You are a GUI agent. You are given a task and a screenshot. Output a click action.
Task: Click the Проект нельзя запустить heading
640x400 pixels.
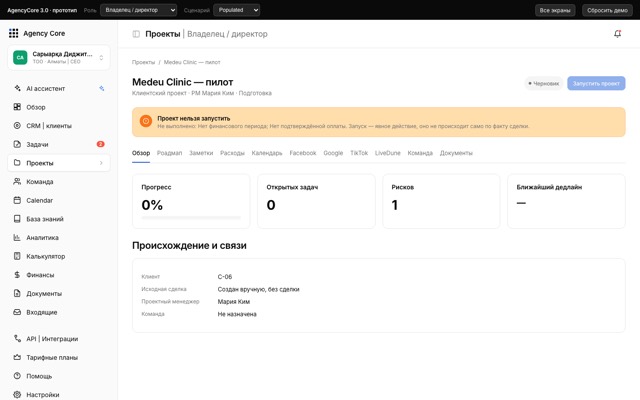coord(194,118)
